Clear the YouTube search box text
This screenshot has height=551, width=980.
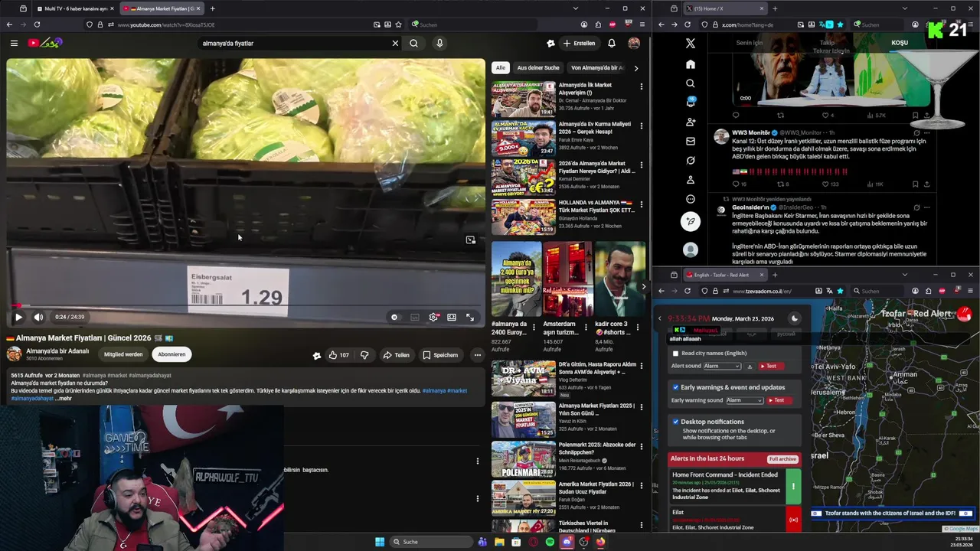395,43
